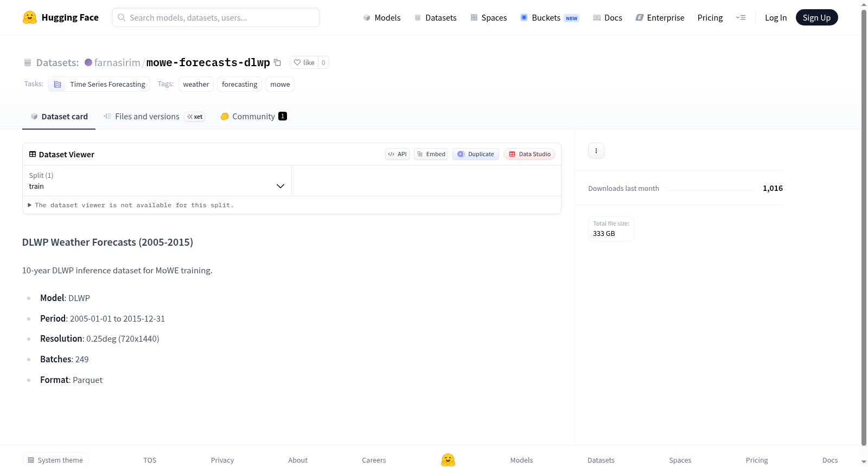The image size is (868, 467).
Task: Focus the search models, datasets, users field
Action: (x=216, y=17)
